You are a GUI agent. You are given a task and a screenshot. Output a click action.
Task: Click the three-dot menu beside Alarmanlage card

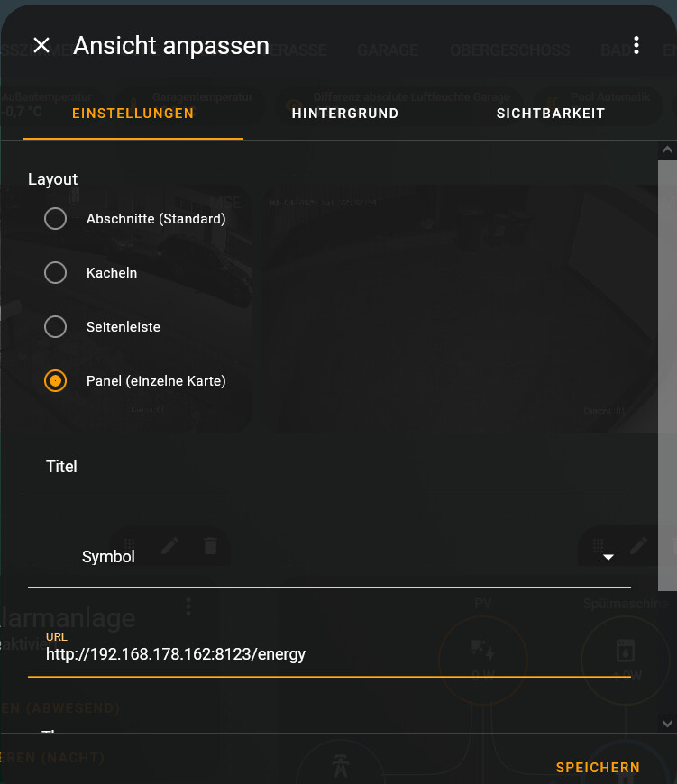(188, 605)
